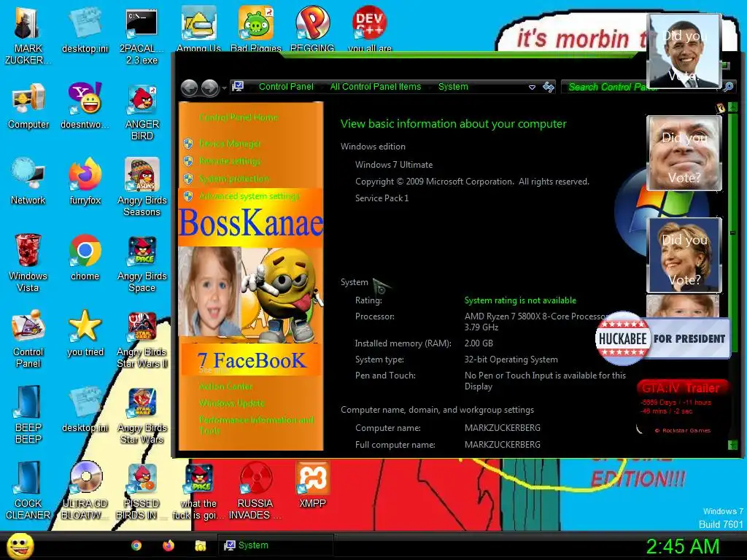Open the 'you tried' star icon
The height and width of the screenshot is (560, 747).
coord(85,332)
